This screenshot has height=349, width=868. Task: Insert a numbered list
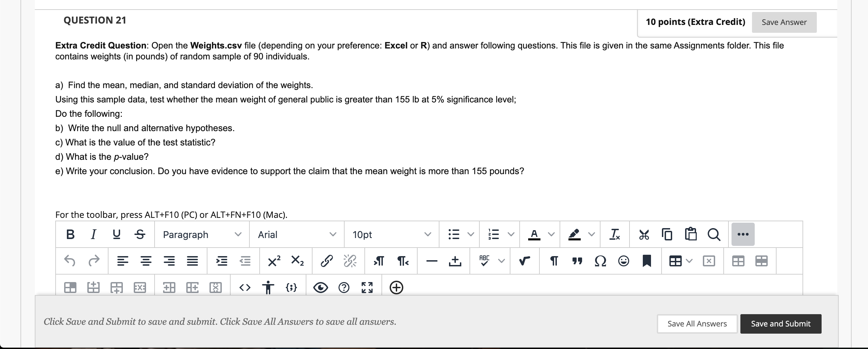tap(494, 235)
